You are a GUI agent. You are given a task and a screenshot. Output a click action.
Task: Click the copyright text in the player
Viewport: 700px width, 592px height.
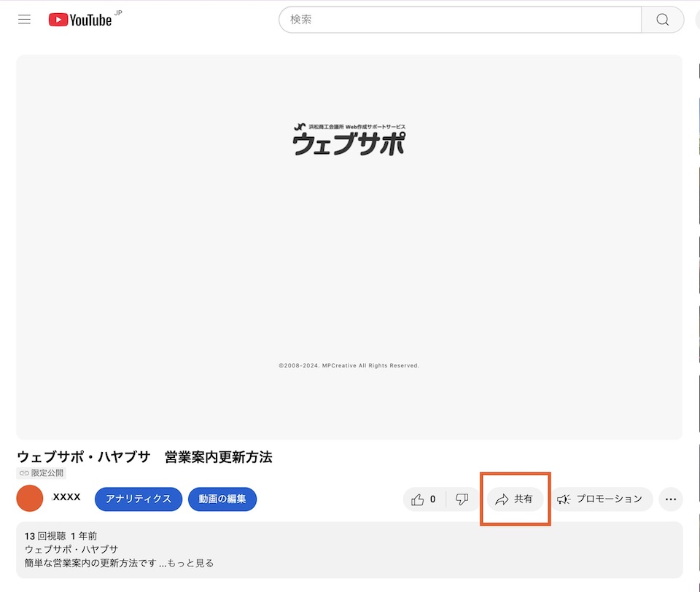pyautogui.click(x=349, y=365)
